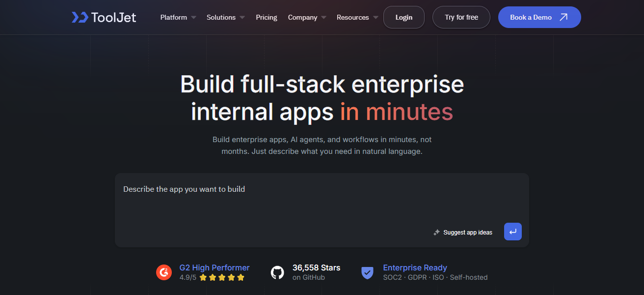Click the Enterprise Ready shield icon
This screenshot has width=644, height=295.
(367, 272)
